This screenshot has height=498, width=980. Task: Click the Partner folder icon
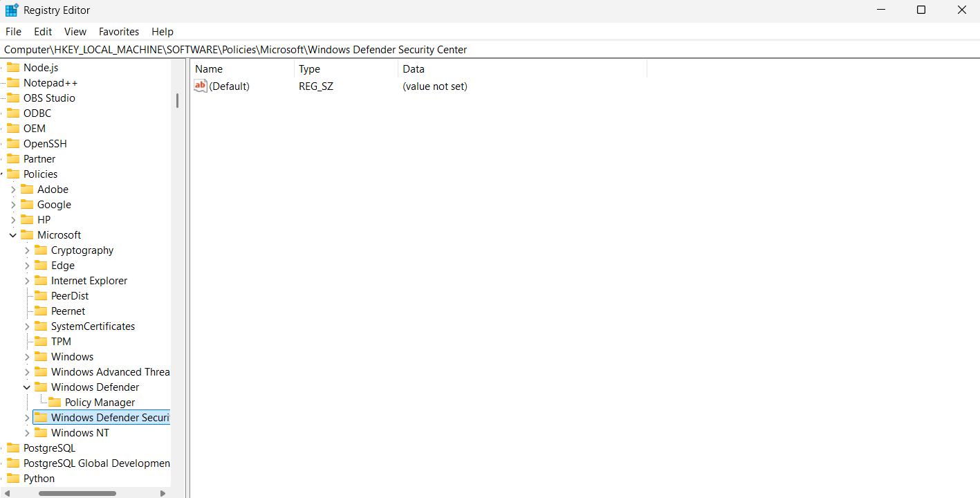pos(13,158)
